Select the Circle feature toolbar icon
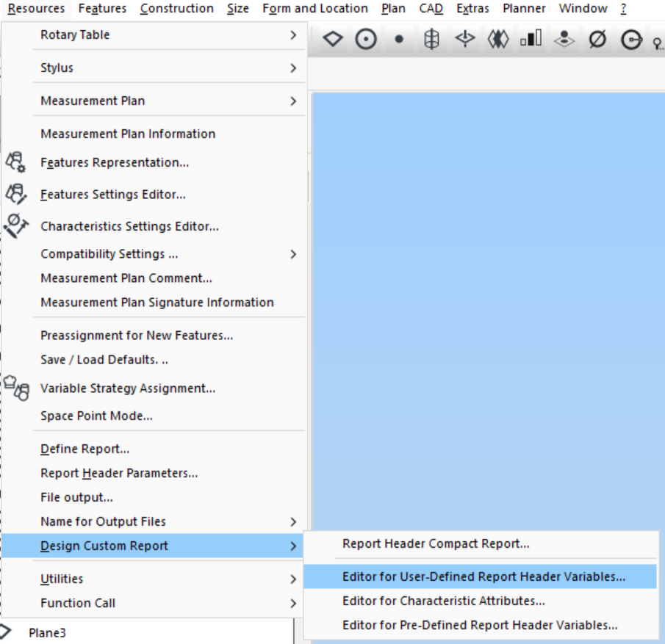This screenshot has width=665, height=644. [x=366, y=40]
